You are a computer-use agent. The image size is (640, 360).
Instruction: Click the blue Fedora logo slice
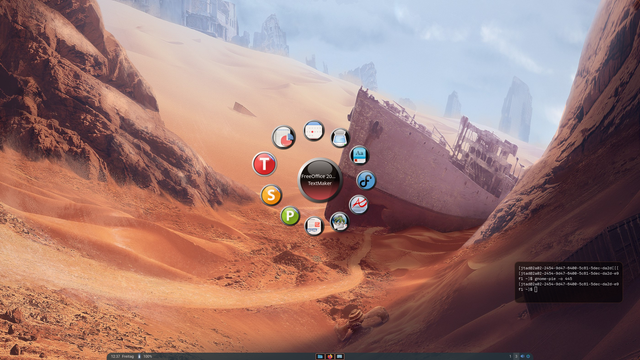pos(366,180)
